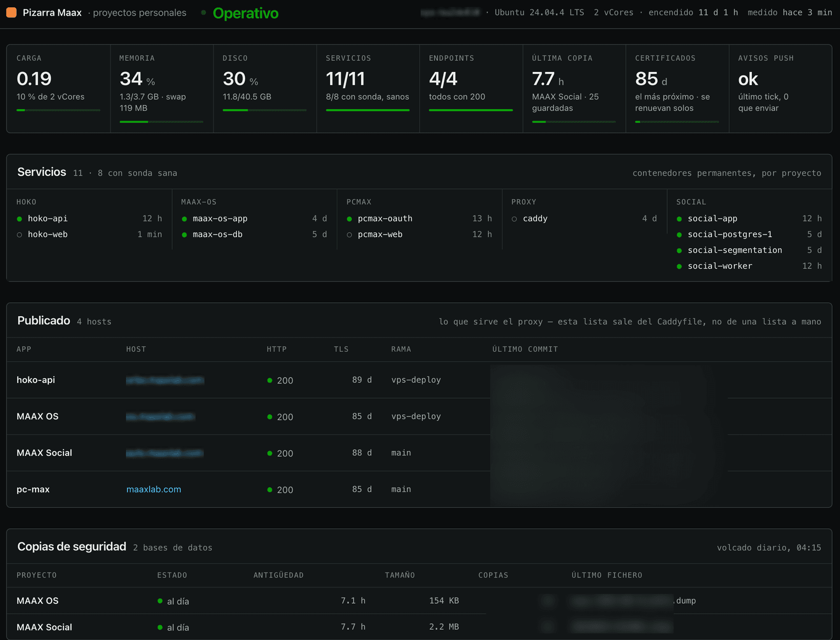Click the Pizarra Maax title
Viewport: 840px width, 640px height.
(x=52, y=13)
